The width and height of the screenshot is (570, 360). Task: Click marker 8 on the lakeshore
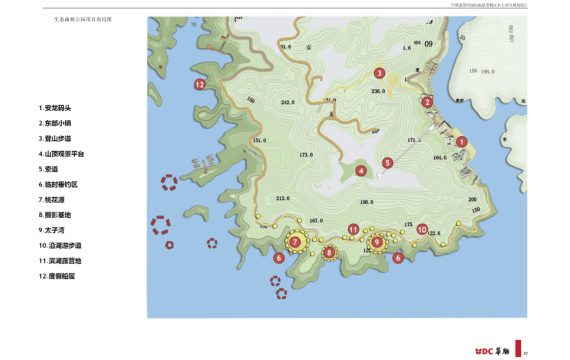tap(329, 253)
